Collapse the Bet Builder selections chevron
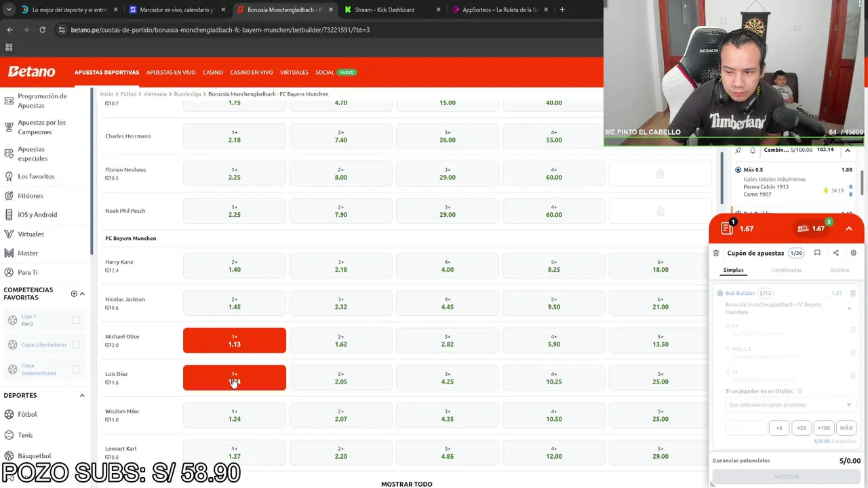 (x=849, y=308)
